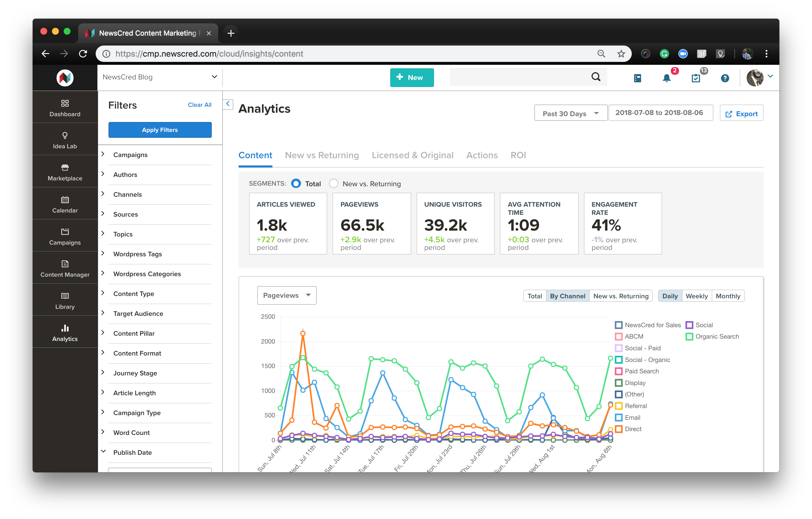The height and width of the screenshot is (519, 812).
Task: Toggle the Referral legend checkbox
Action: pyautogui.click(x=618, y=406)
